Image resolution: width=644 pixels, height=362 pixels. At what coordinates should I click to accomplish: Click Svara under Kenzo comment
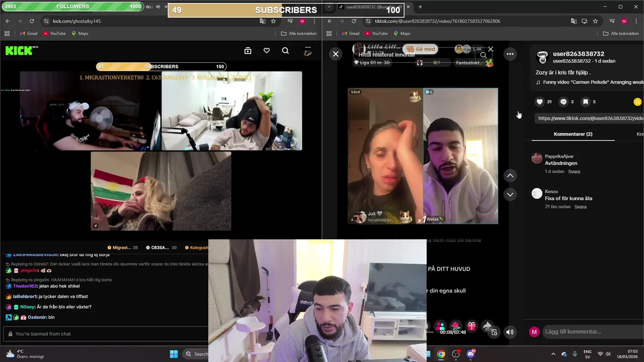click(580, 207)
